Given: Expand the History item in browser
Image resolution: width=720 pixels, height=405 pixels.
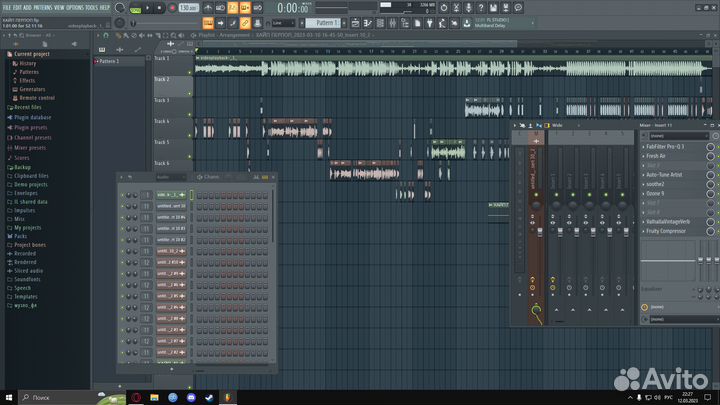Looking at the screenshot, I should (27, 63).
